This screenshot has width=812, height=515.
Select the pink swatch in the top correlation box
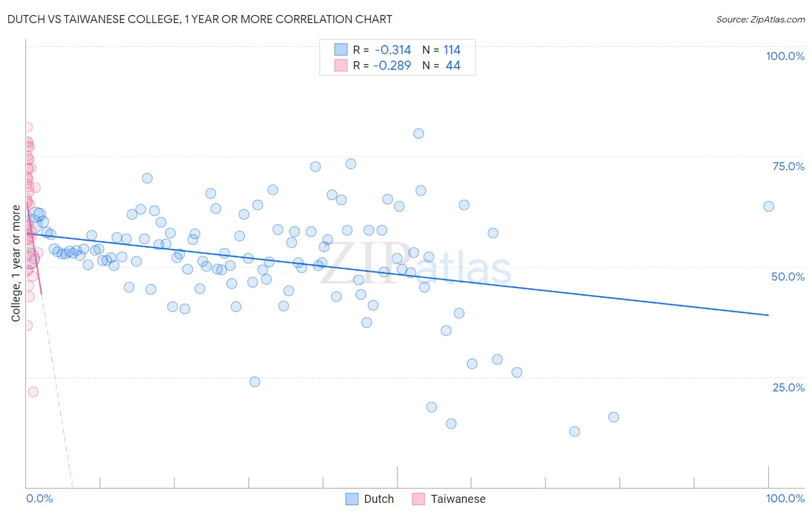[341, 65]
